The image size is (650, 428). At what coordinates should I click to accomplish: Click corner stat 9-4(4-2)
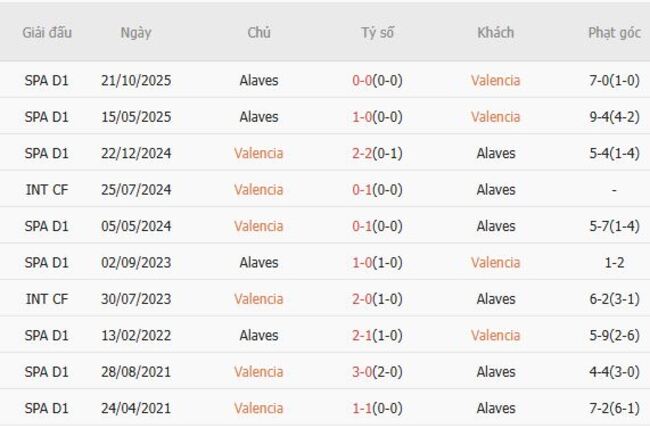614,117
